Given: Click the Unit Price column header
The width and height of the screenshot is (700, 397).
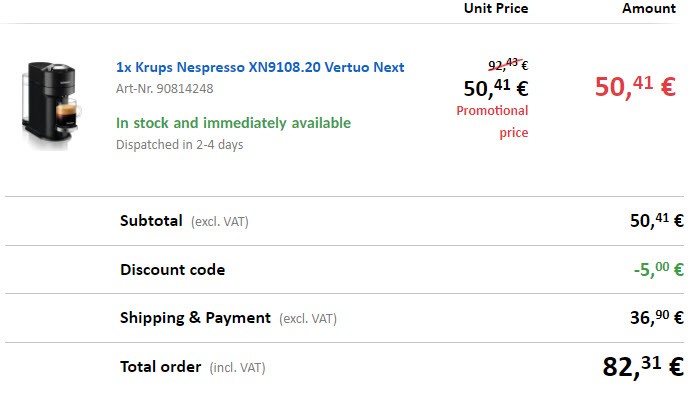Looking at the screenshot, I should (x=496, y=8).
